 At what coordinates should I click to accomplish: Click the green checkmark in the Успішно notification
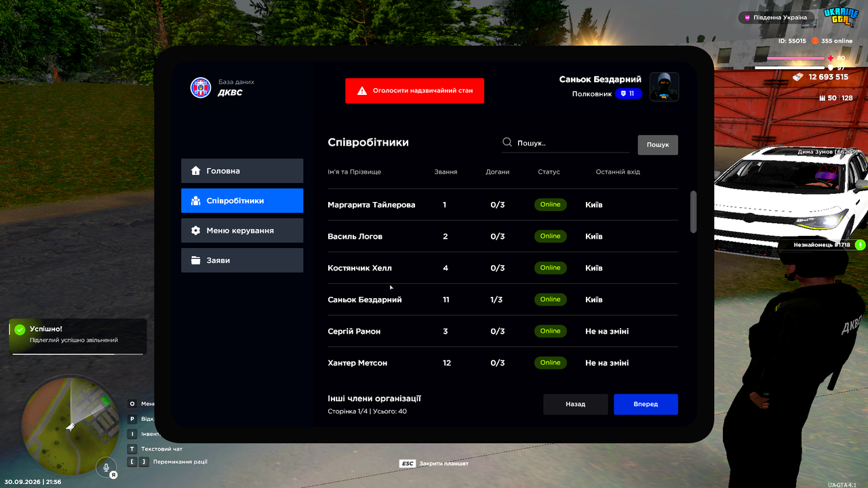click(20, 329)
